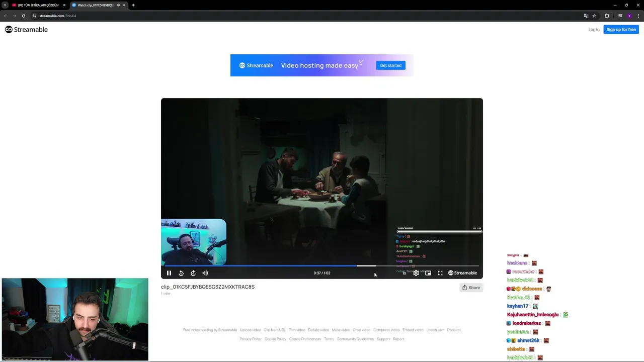Click the Streamable logo in the page header

click(x=26, y=30)
